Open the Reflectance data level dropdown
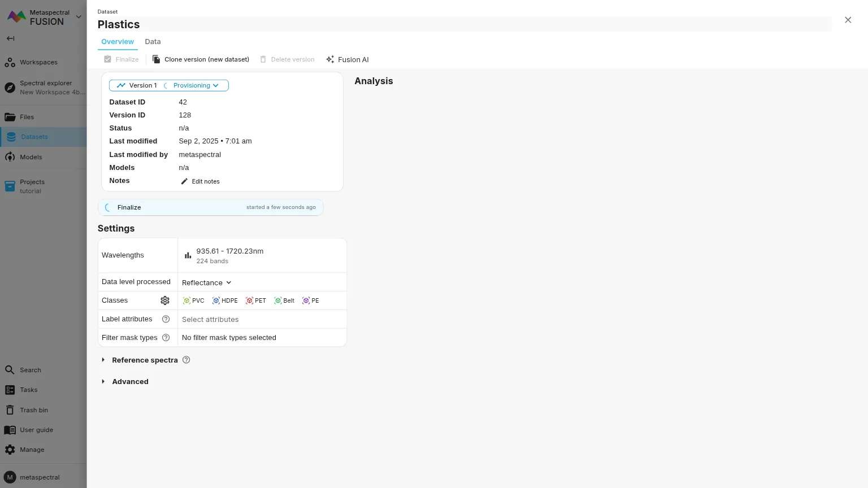Image resolution: width=868 pixels, height=488 pixels. point(206,282)
